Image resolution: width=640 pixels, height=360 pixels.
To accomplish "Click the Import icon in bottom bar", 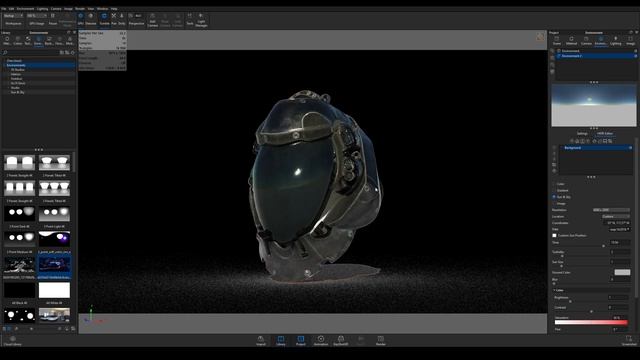I will [260, 340].
